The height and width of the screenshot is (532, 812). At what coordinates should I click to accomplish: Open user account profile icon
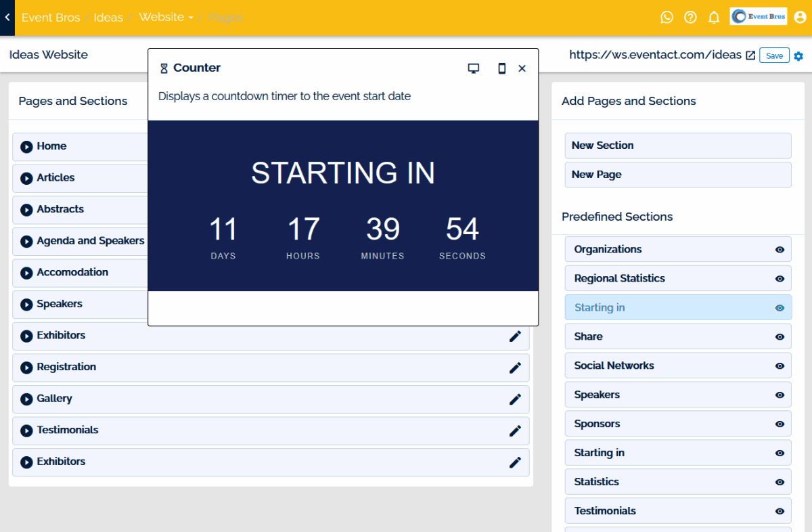[x=800, y=18]
